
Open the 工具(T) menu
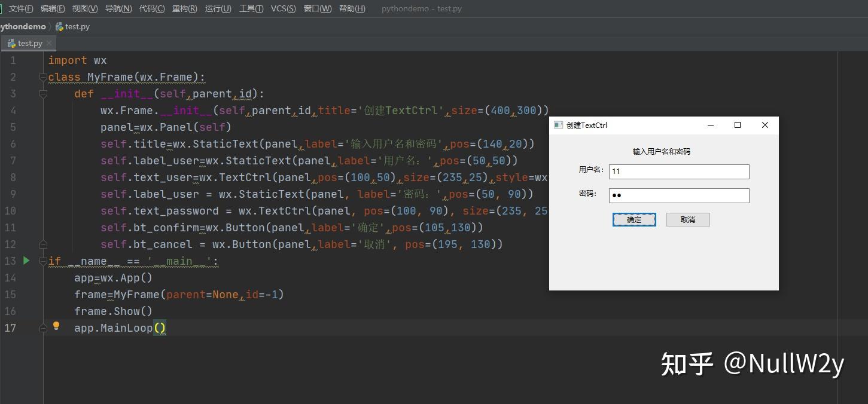pos(251,8)
